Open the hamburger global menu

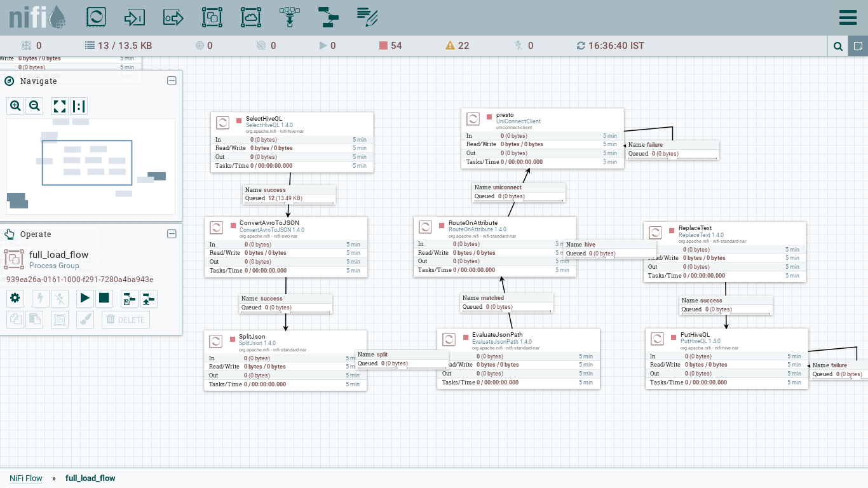[848, 17]
